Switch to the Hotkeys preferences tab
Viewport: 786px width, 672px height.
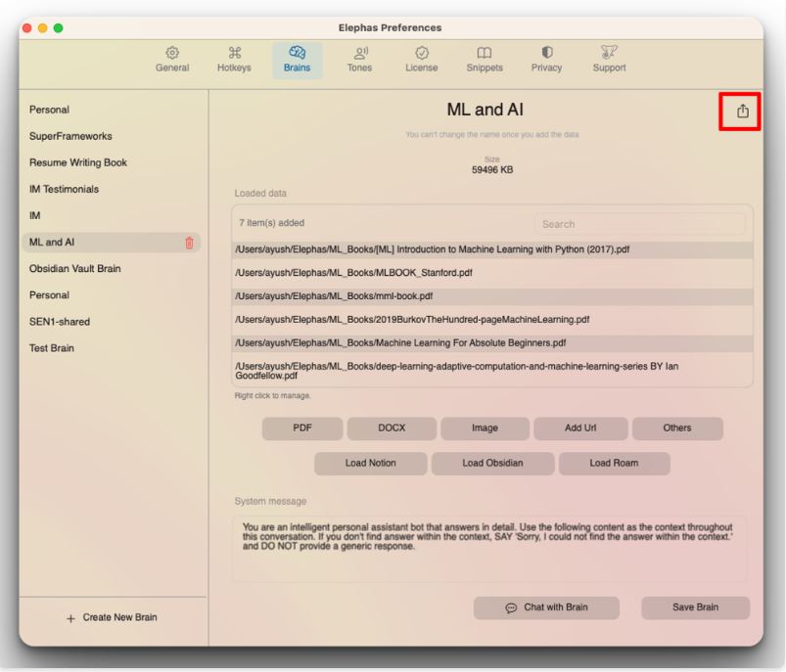click(233, 60)
